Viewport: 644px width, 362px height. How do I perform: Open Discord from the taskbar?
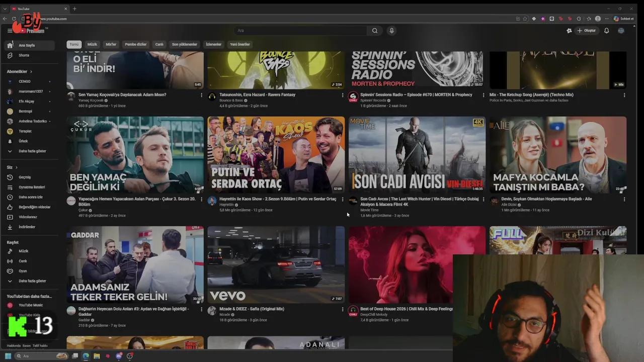coord(119,356)
